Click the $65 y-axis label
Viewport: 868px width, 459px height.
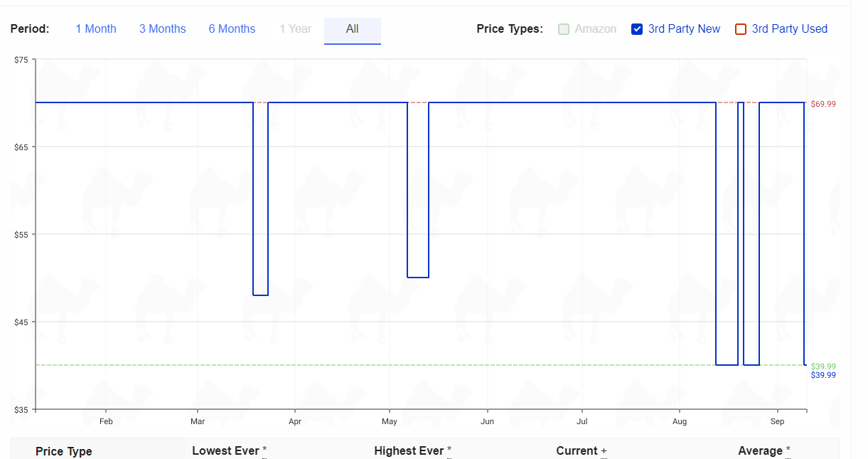(x=21, y=147)
